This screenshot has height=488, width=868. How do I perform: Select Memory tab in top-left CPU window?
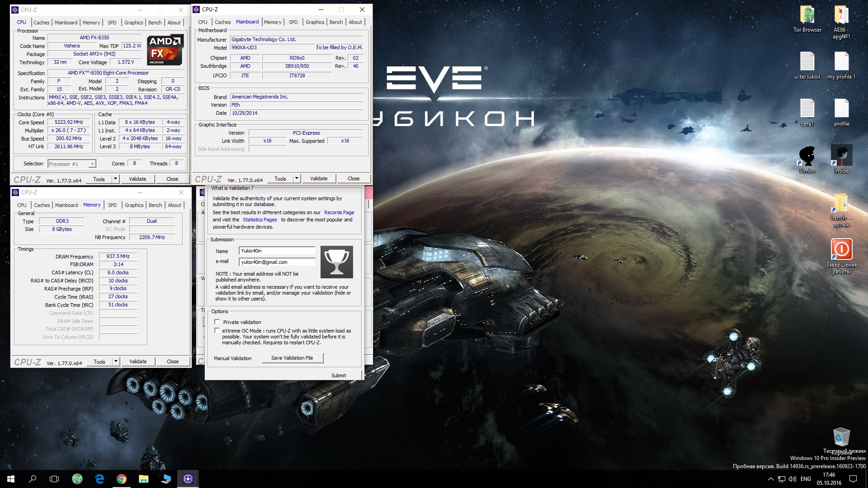pos(91,22)
